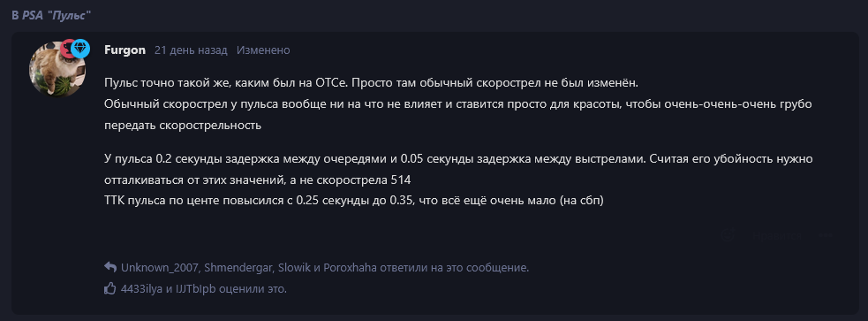This screenshot has width=868, height=321.
Task: Open the profile of rater 4433ilya
Action: click(x=142, y=289)
